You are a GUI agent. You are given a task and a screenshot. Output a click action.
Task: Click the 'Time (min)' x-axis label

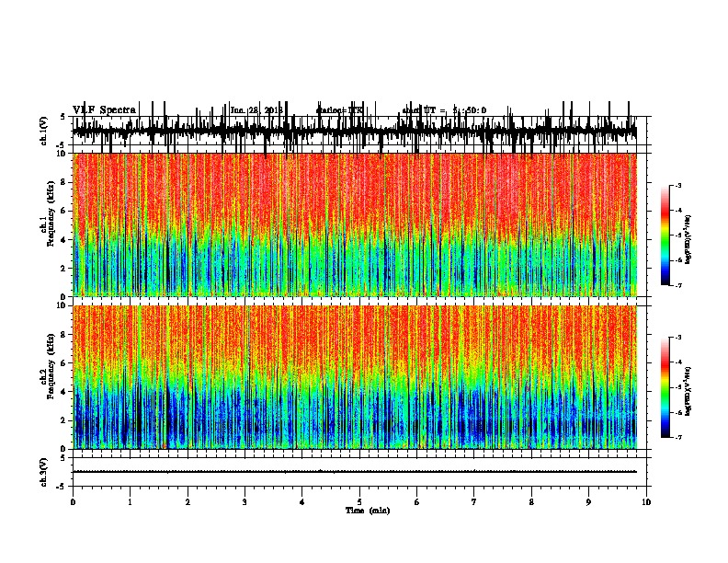pyautogui.click(x=368, y=511)
